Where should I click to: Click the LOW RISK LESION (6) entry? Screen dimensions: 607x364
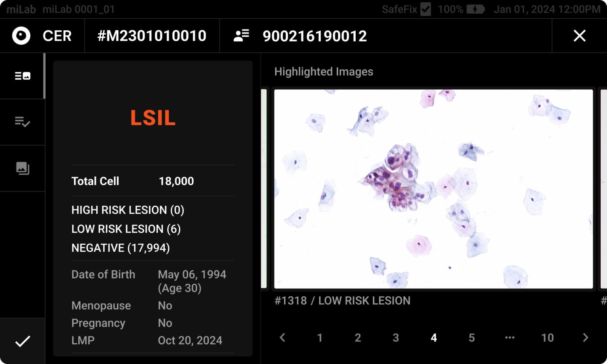(126, 229)
